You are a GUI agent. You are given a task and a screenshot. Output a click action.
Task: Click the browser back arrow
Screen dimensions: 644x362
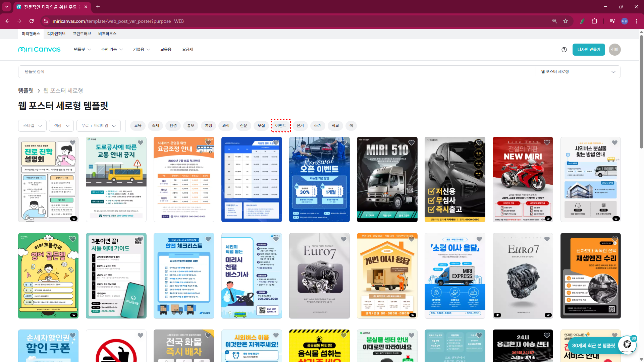pos(7,21)
